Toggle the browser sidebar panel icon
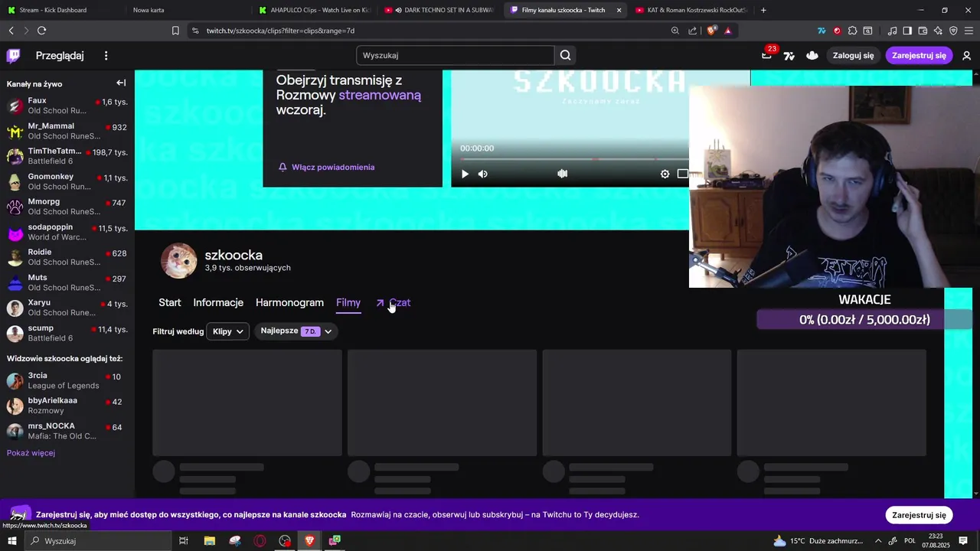The width and height of the screenshot is (980, 551). pos(907,31)
